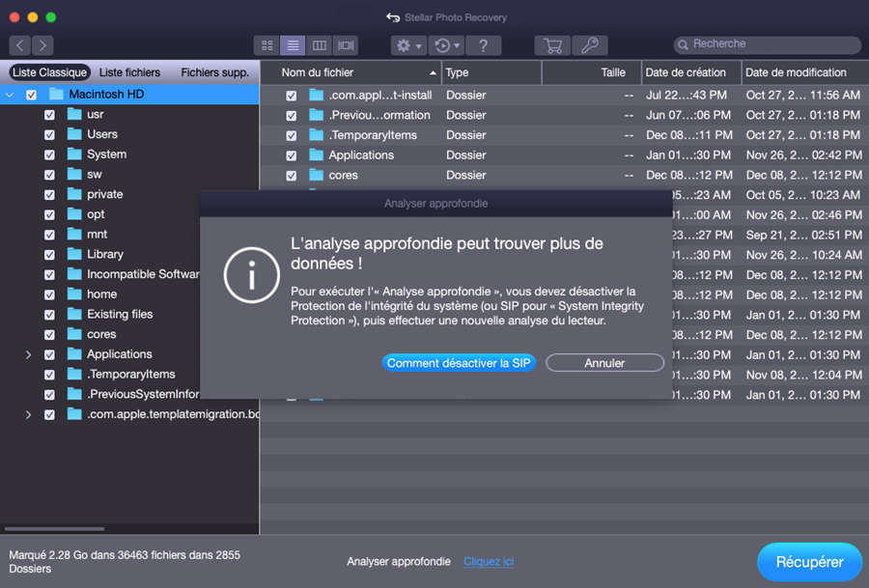869x588 pixels.
Task: Uncheck the Macintosh HD checkbox
Action: [32, 95]
